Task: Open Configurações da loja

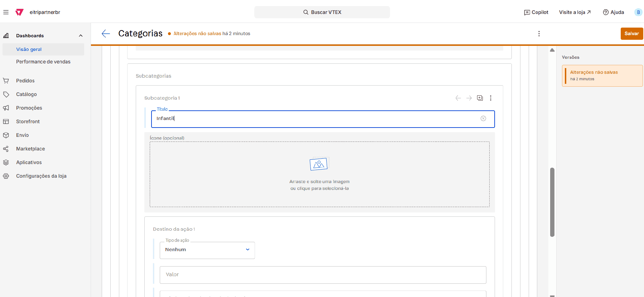Action: (41, 176)
